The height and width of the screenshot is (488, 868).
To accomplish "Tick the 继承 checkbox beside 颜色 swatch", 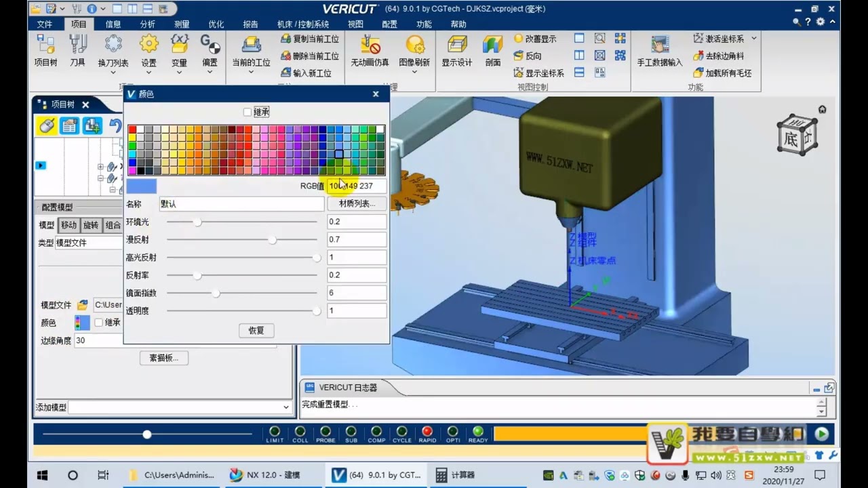I will coord(98,323).
